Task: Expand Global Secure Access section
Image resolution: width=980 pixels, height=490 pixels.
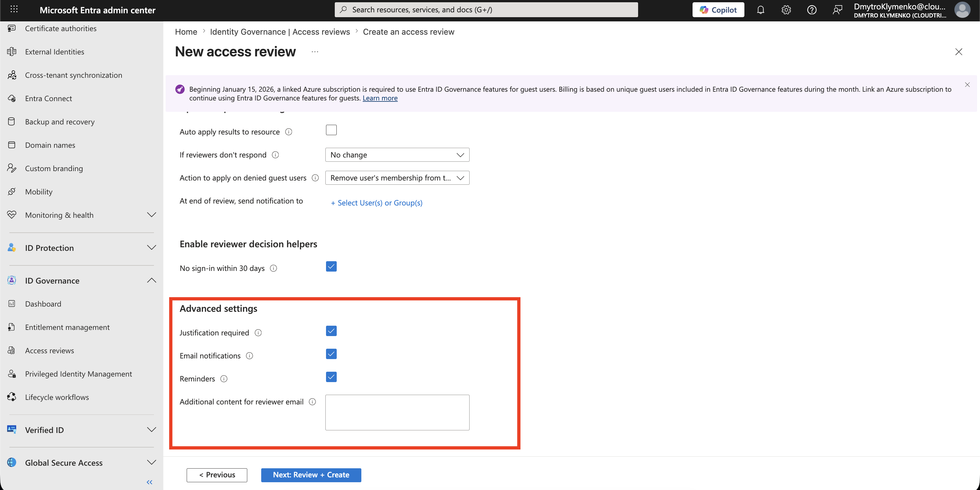Action: pyautogui.click(x=151, y=462)
